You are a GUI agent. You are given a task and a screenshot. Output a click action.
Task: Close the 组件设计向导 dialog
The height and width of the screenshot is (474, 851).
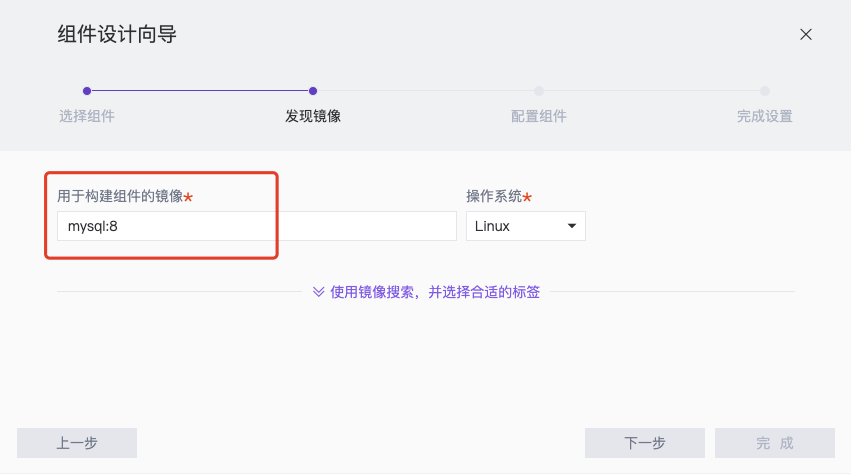click(x=805, y=35)
